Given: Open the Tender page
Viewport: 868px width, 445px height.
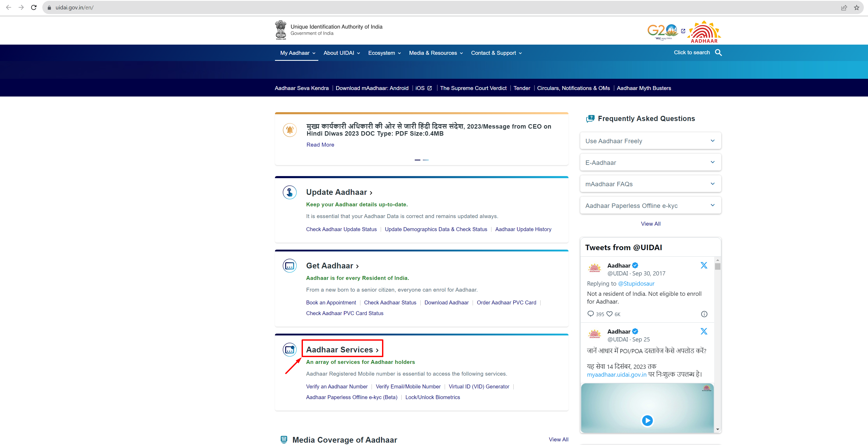Looking at the screenshot, I should coord(521,88).
